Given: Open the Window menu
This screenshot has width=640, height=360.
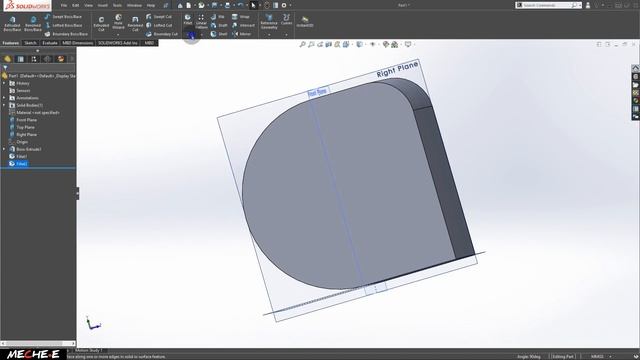Looking at the screenshot, I should [x=134, y=5].
